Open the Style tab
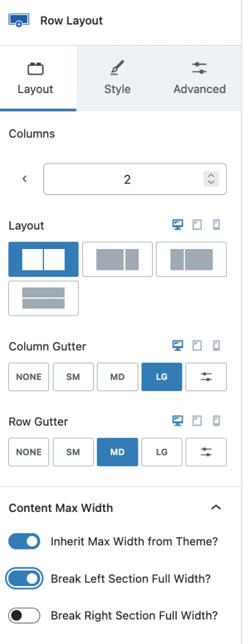 pyautogui.click(x=118, y=78)
